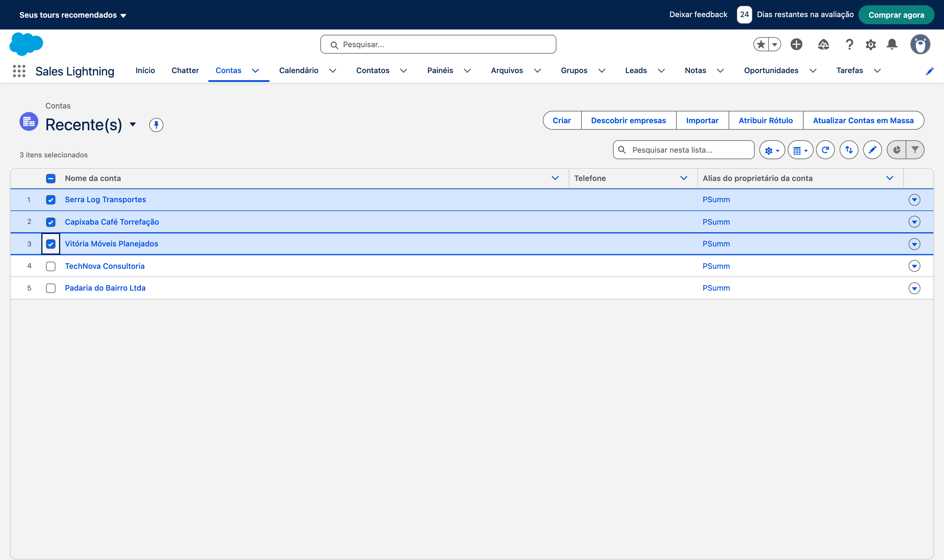Click search magnifier in list search
Image resolution: width=944 pixels, height=560 pixels.
coord(622,150)
